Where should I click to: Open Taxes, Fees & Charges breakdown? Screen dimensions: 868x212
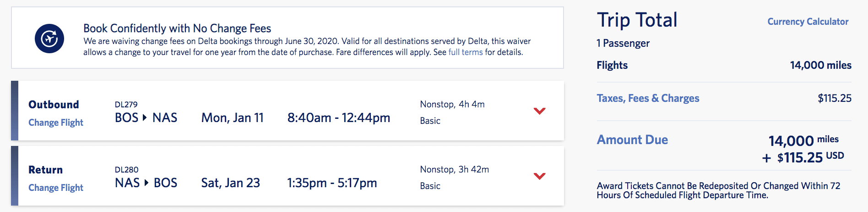[x=648, y=98]
